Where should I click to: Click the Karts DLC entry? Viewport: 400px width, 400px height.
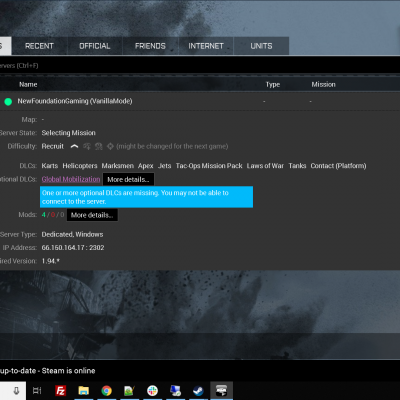50,166
